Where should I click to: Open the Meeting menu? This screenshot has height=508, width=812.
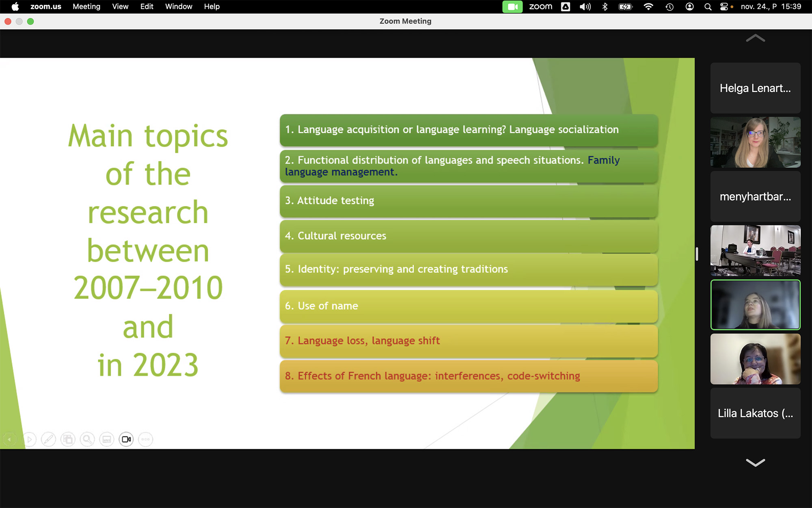86,7
